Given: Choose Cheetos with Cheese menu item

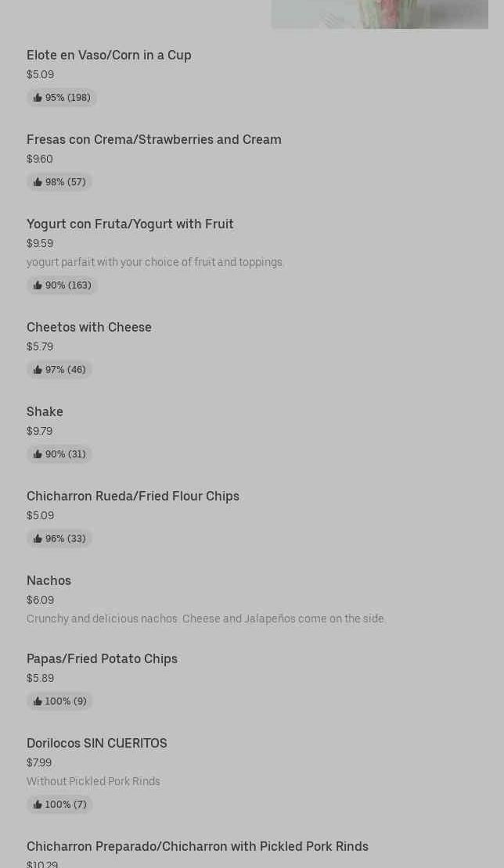Looking at the screenshot, I should pos(89,327).
